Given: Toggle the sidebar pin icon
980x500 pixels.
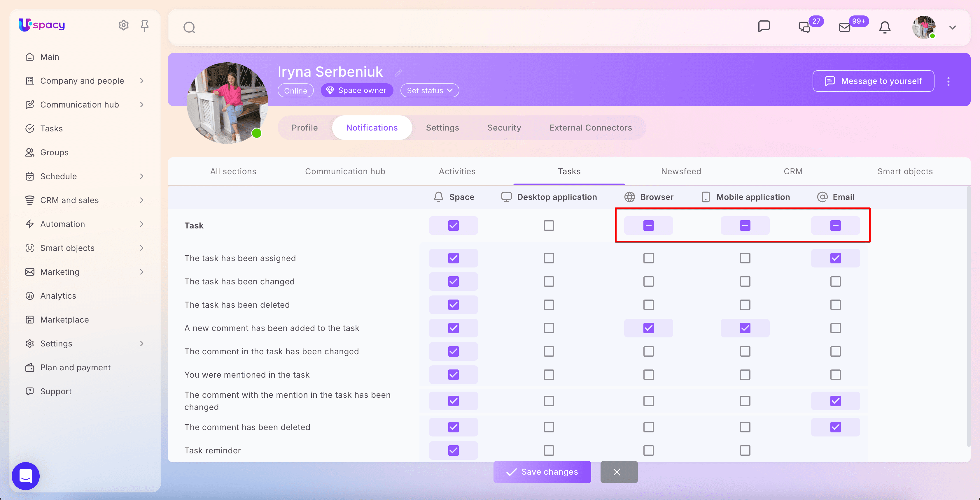Looking at the screenshot, I should point(145,25).
